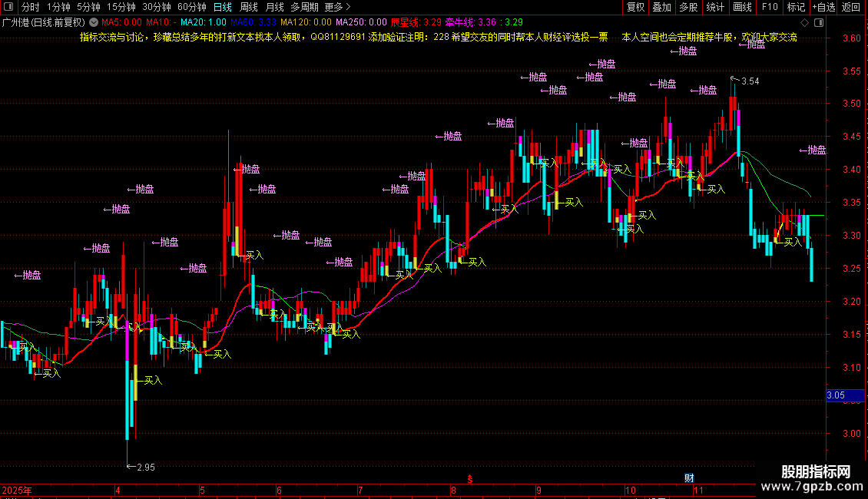
Task: Click the 辰星线: 3.29 indicator label
Action: click(416, 22)
